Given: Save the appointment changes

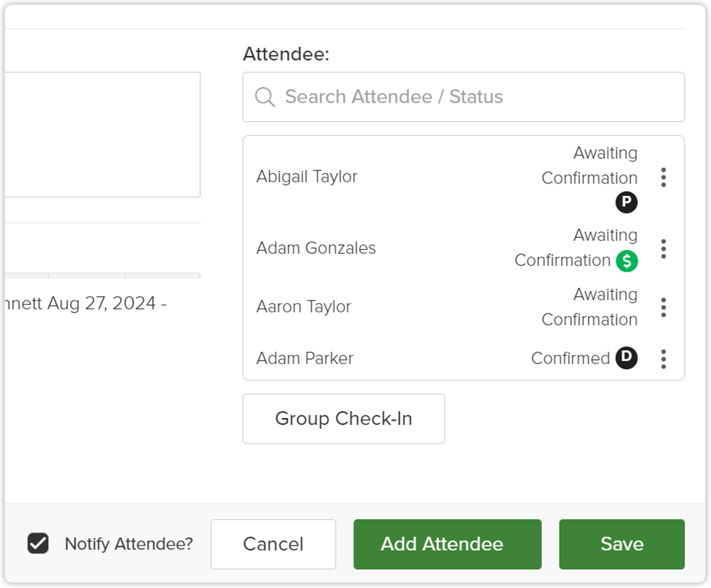Looking at the screenshot, I should pyautogui.click(x=621, y=544).
